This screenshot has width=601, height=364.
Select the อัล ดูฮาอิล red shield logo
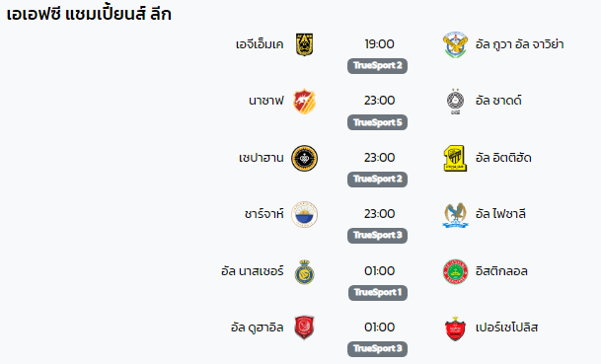click(x=304, y=328)
